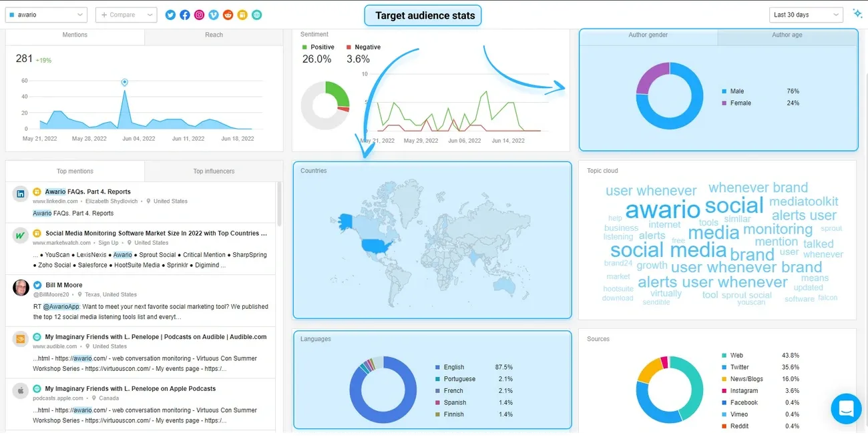Click the Web 43.8% source legend entry
Image resolution: width=868 pixels, height=437 pixels.
[x=761, y=356]
